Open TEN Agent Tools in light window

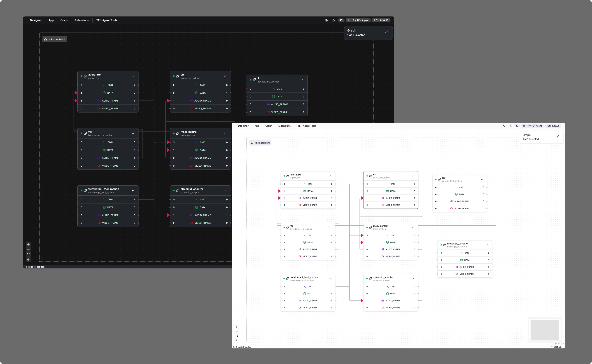307,126
